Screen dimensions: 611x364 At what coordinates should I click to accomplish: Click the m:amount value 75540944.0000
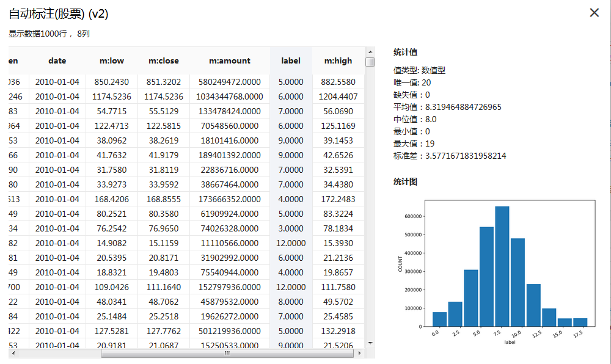(230, 272)
